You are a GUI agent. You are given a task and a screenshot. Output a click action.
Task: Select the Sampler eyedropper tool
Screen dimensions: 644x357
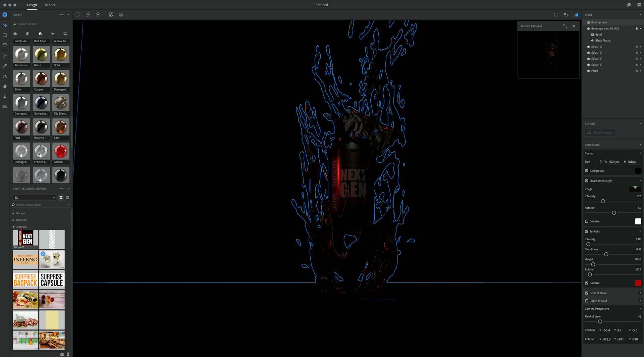(x=5, y=66)
